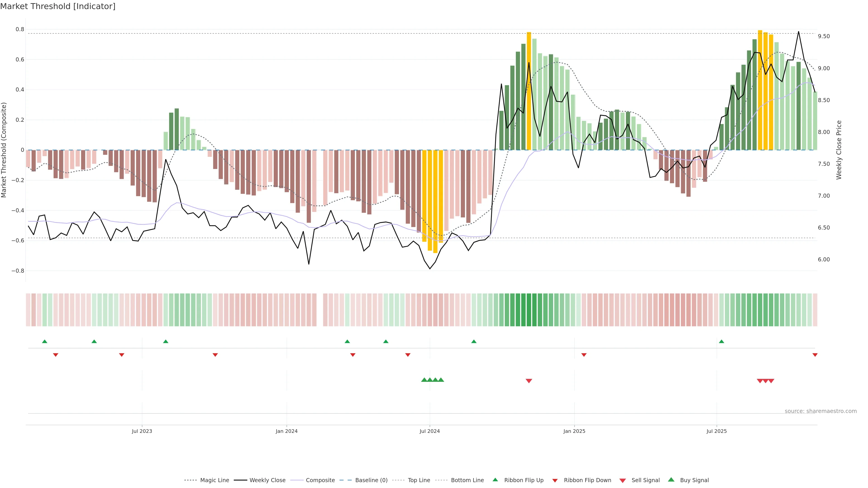The image size is (868, 488).
Task: Toggle Composite line visibility in legend
Action: 320,480
